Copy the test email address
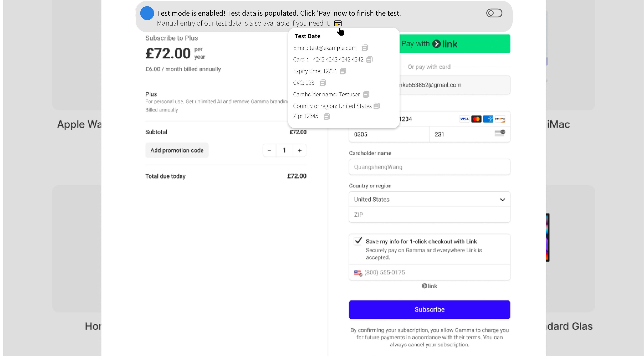This screenshot has height=356, width=644. [365, 48]
